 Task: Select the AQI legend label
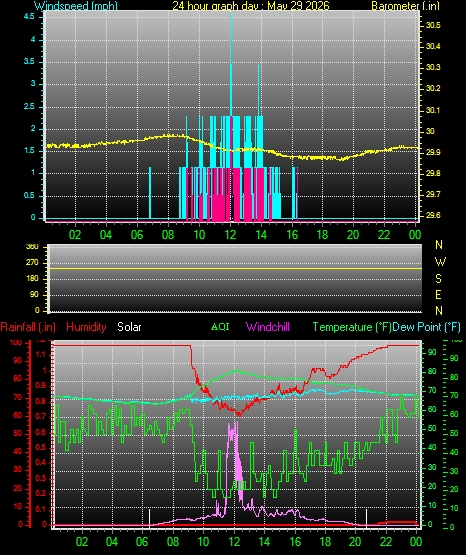(x=220, y=326)
